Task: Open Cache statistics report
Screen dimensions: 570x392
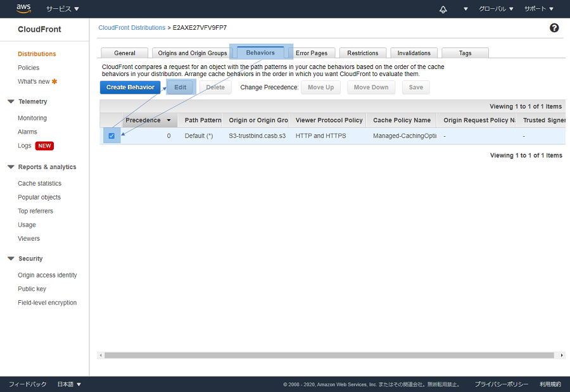Action: (x=40, y=184)
